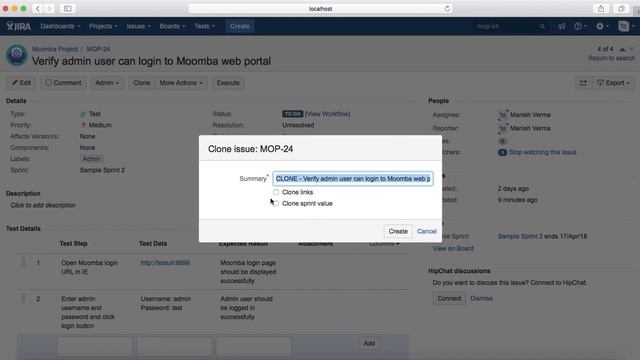This screenshot has height=360, width=640.
Task: Click the HipChat Connect button
Action: point(449,298)
